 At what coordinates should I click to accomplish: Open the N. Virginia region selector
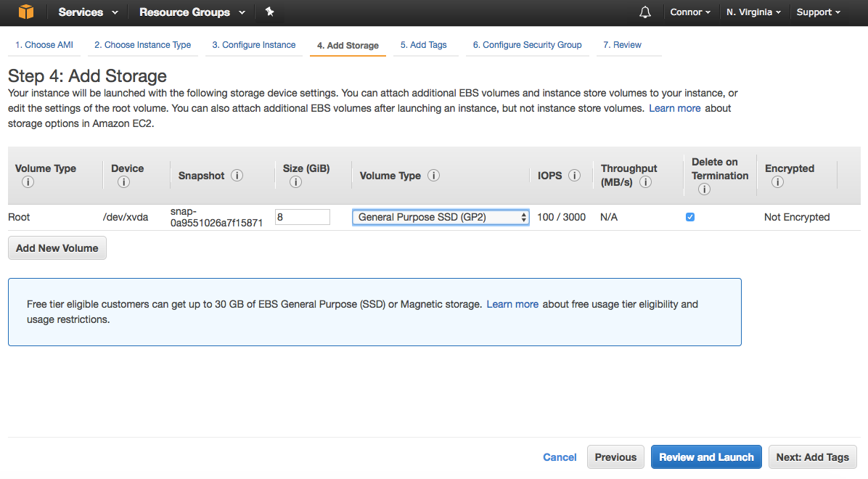(x=753, y=12)
